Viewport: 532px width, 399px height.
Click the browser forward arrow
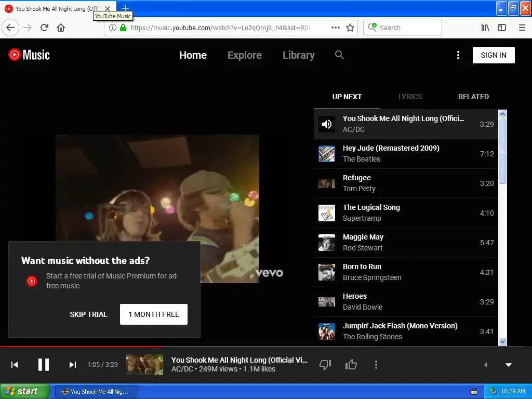point(28,28)
